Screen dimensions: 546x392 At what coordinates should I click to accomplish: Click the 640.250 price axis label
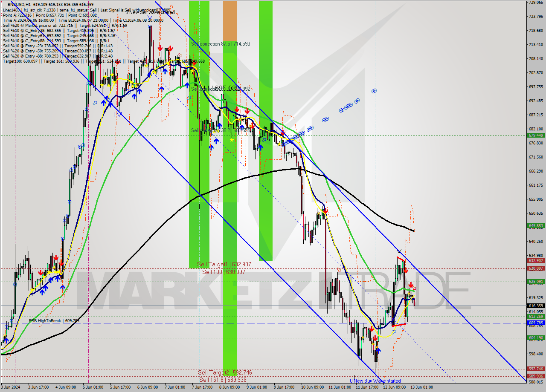536,241
